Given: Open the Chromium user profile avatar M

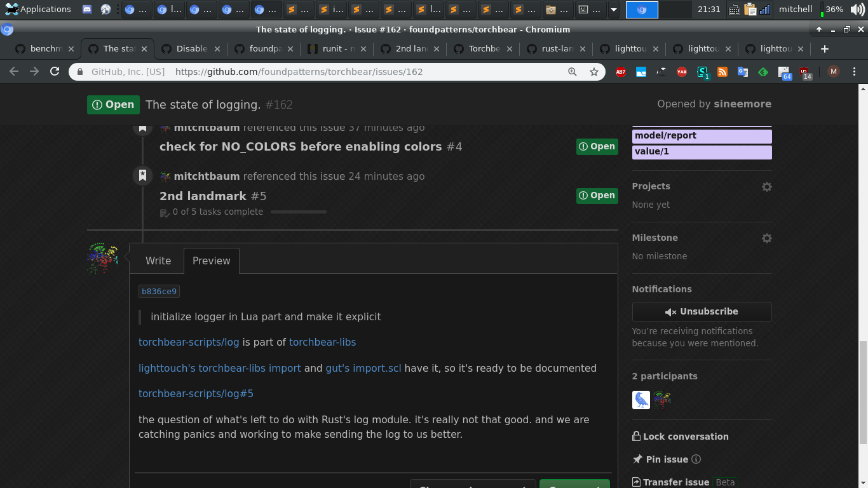Looking at the screenshot, I should coord(834,72).
